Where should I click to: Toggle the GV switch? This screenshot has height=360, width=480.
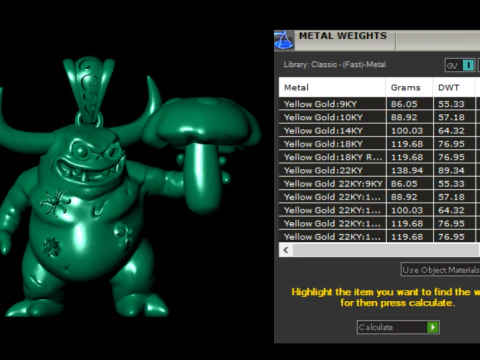coord(460,65)
